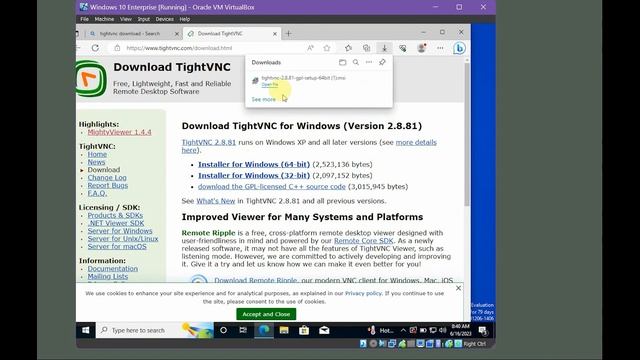Open the VirtualBox Help menu
The image size is (640, 360).
184,19
